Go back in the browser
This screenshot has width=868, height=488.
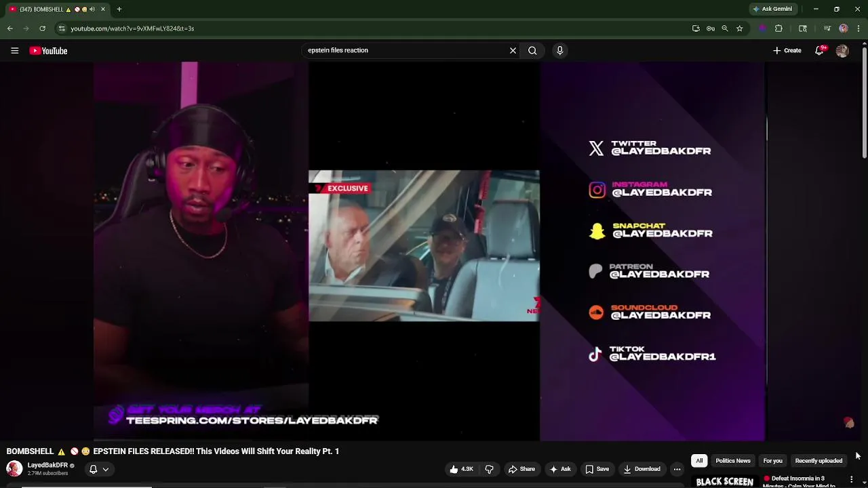[10, 28]
